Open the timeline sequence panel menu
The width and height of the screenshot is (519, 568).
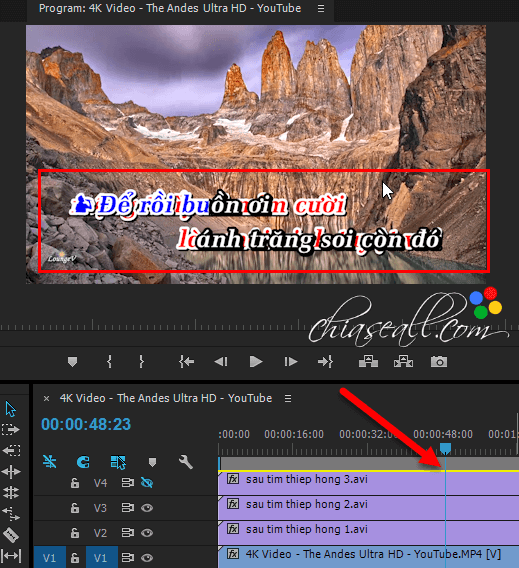pos(288,398)
